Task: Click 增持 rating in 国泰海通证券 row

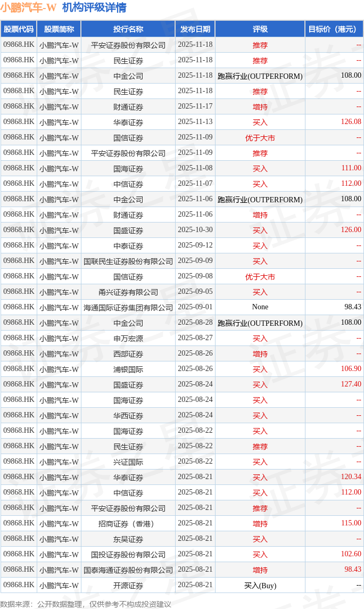Action: 260,570
